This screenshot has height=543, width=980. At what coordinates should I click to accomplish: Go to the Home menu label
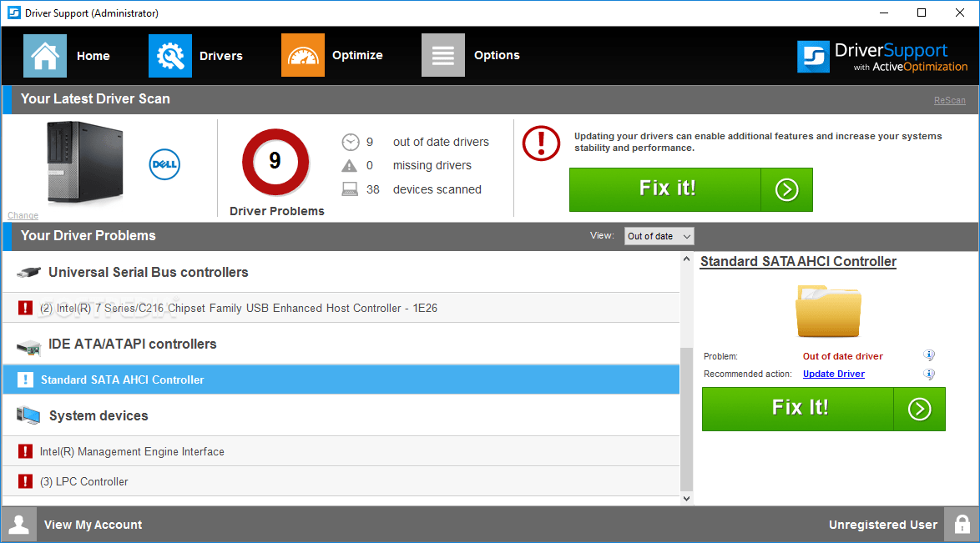[x=93, y=56]
